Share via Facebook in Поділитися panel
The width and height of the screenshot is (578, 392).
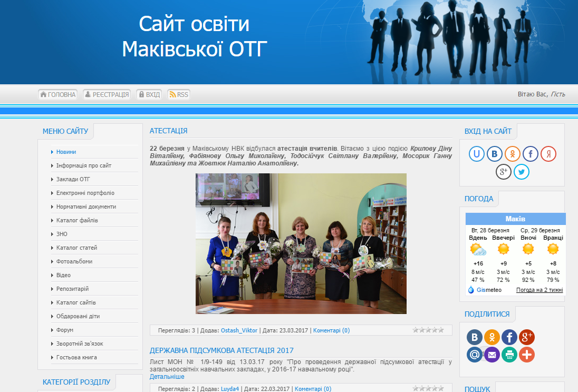[509, 337]
